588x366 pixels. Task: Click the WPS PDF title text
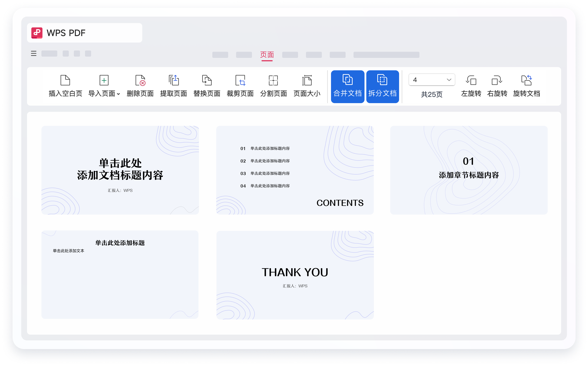click(x=66, y=33)
